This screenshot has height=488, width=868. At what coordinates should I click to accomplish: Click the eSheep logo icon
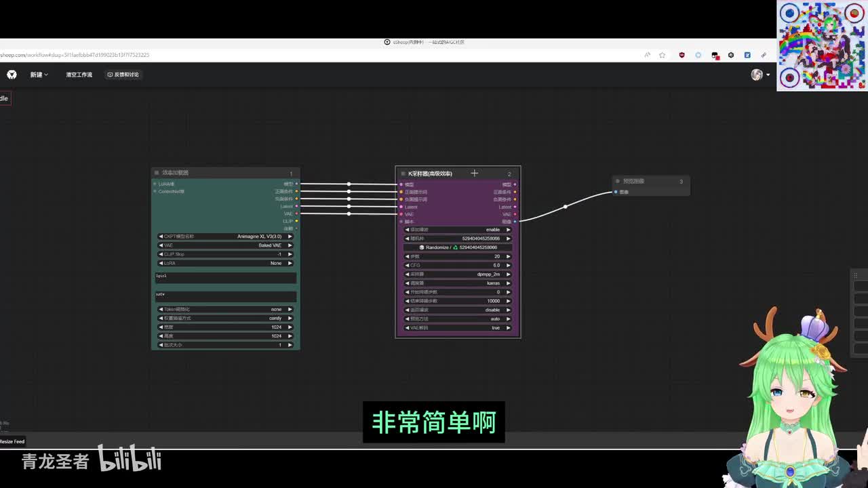pyautogui.click(x=12, y=75)
